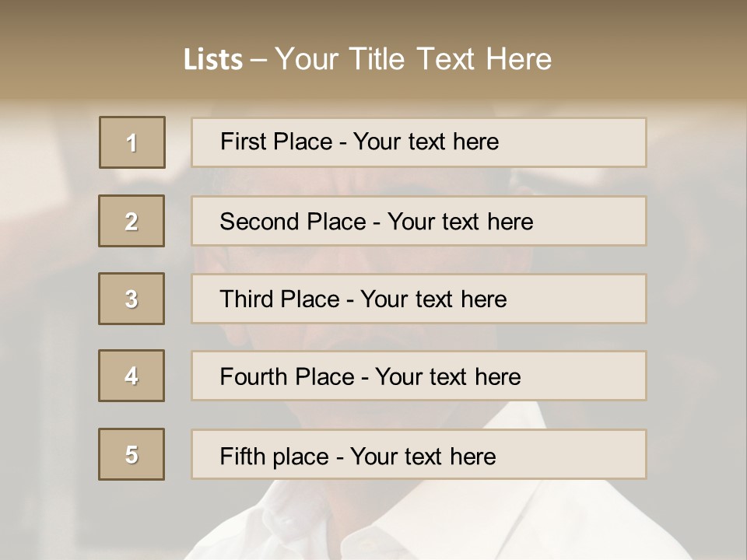Click the words Title Text Here in heading
Viewport: 747px width, 560px height.
click(x=451, y=59)
